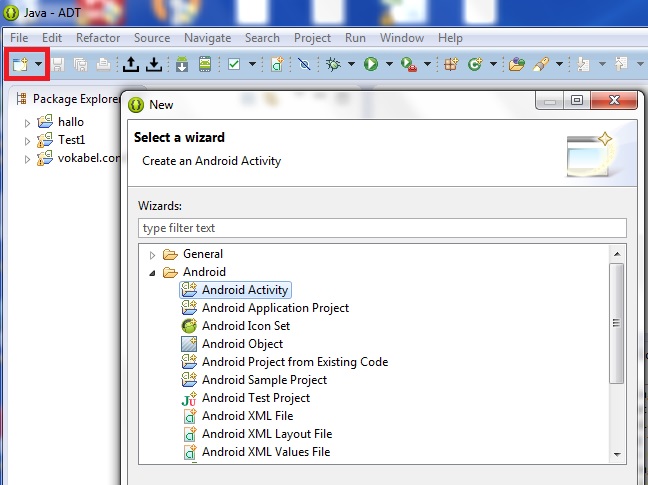Open the Navigate menu

click(207, 38)
